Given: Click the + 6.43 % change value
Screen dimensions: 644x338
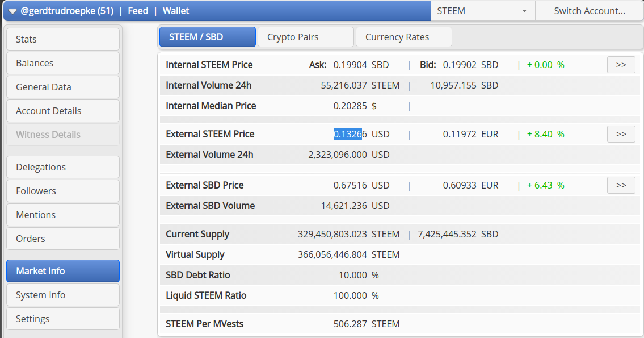Looking at the screenshot, I should click(546, 185).
